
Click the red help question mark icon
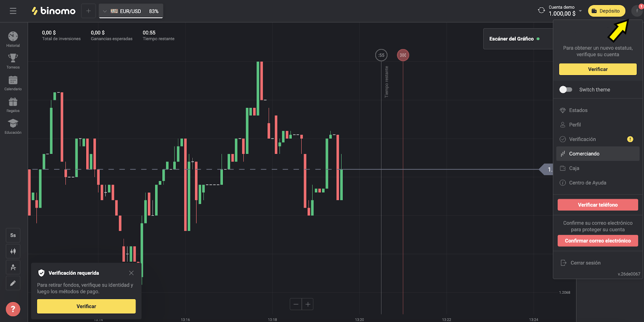[x=13, y=309]
